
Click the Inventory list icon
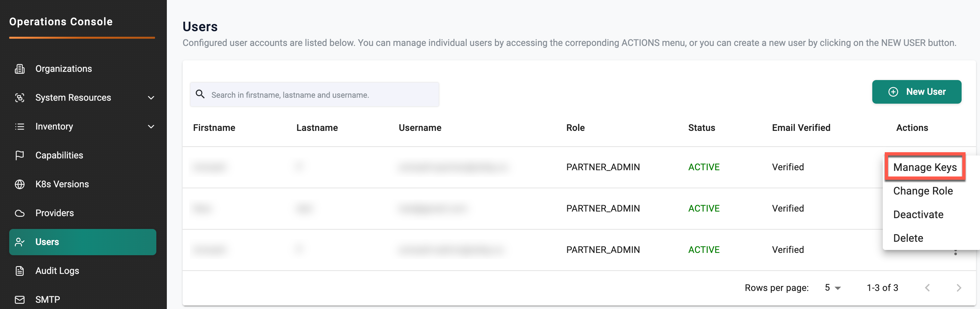click(x=19, y=127)
